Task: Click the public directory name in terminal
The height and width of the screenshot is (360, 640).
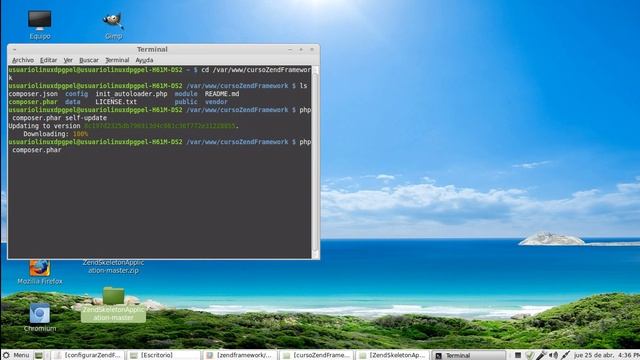Action: 186,102
